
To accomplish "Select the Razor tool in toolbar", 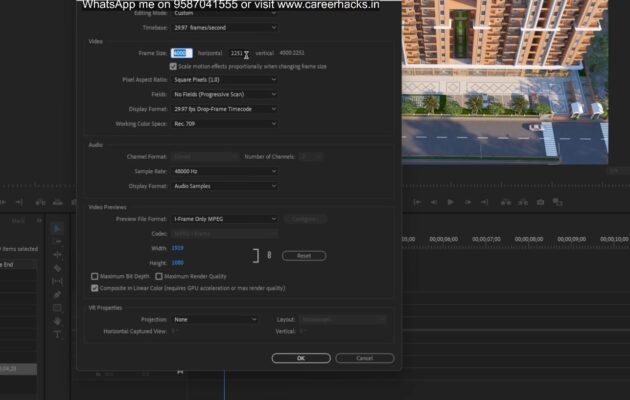I will pos(57,268).
